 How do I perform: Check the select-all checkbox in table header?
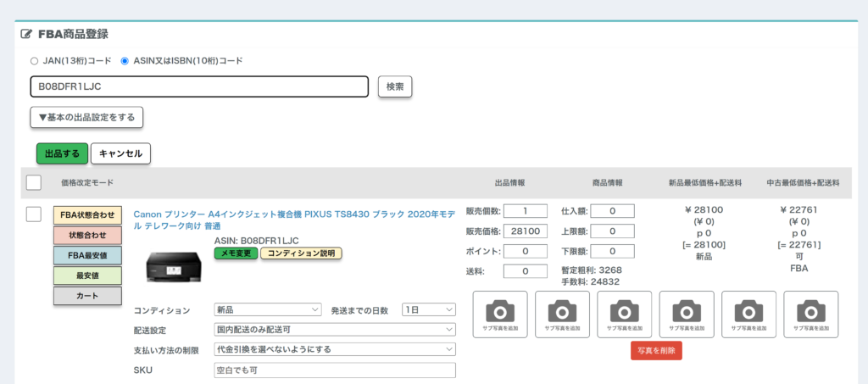(34, 182)
